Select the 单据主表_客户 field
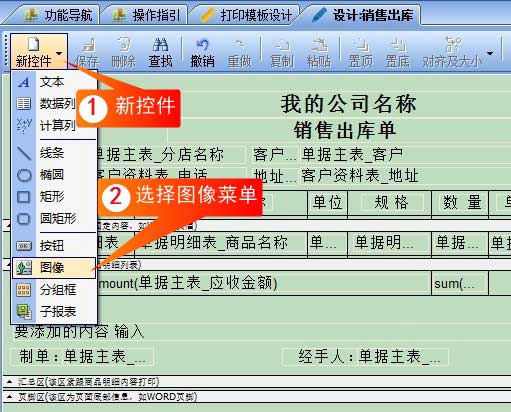The image size is (511, 412). point(352,154)
